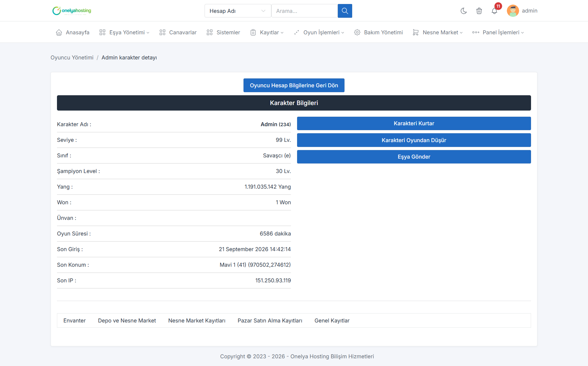Focus the Arama search input field
Screen dimensions: 588x366
click(304, 11)
